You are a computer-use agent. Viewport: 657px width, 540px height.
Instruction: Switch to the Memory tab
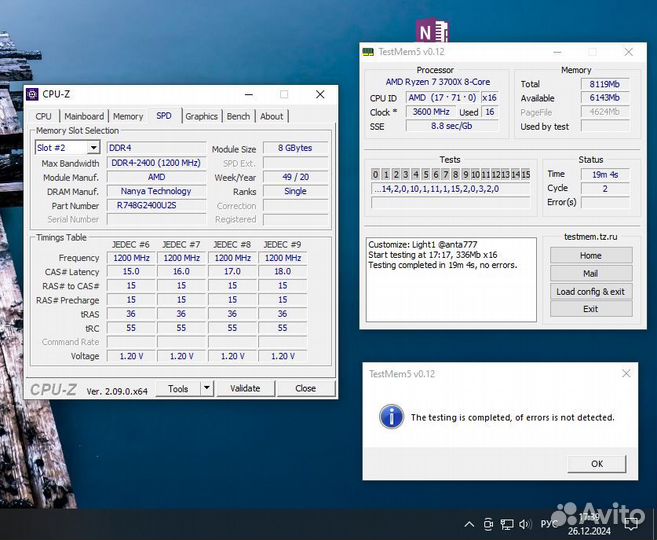(x=128, y=116)
